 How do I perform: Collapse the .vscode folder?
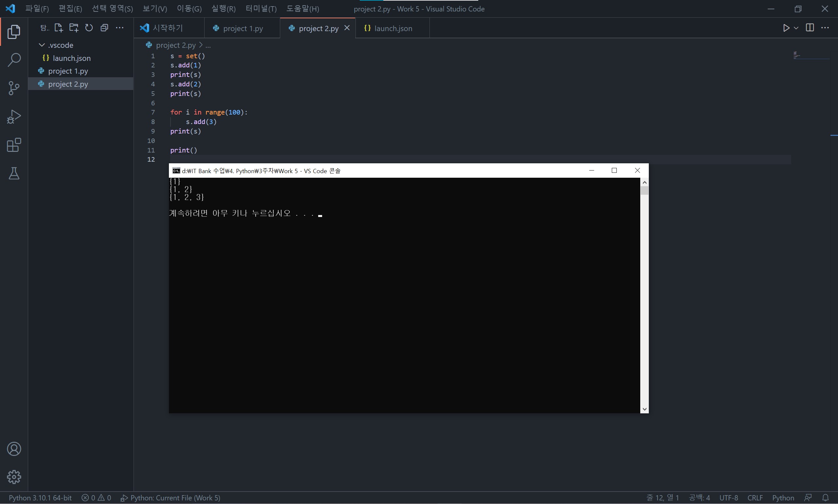(42, 45)
